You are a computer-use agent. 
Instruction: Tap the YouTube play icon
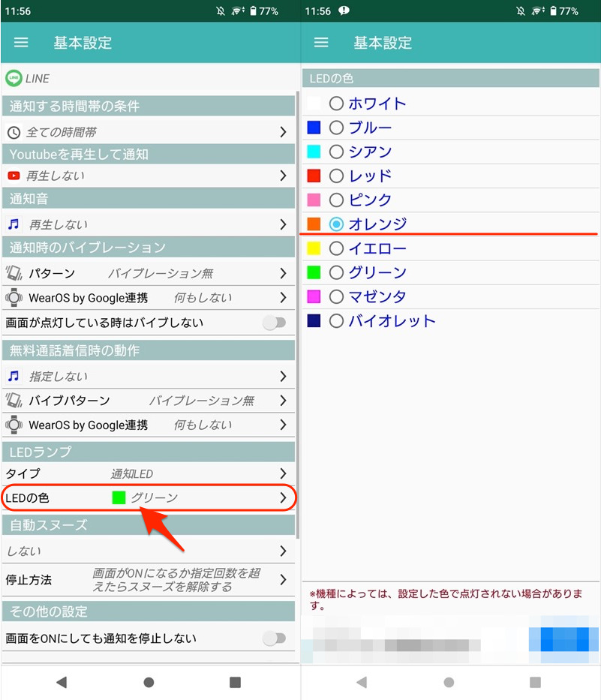pyautogui.click(x=14, y=176)
